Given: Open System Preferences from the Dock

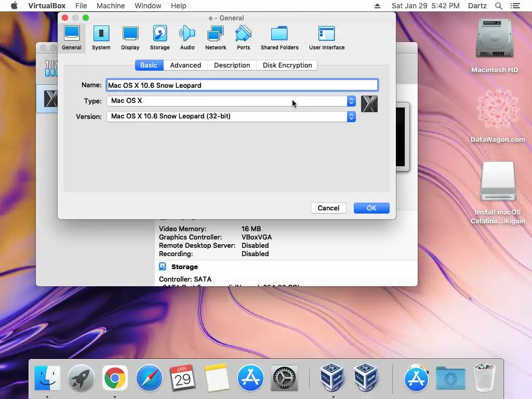Looking at the screenshot, I should 284,378.
